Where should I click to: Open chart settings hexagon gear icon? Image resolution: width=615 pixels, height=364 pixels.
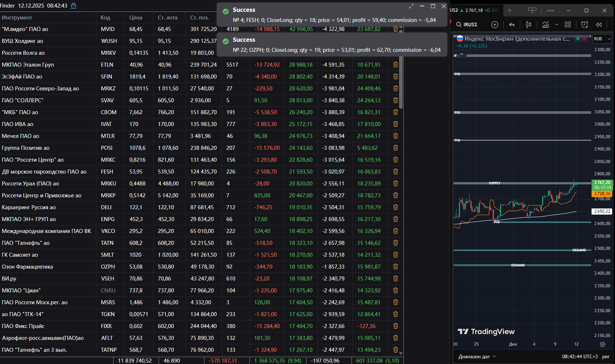pos(602,344)
